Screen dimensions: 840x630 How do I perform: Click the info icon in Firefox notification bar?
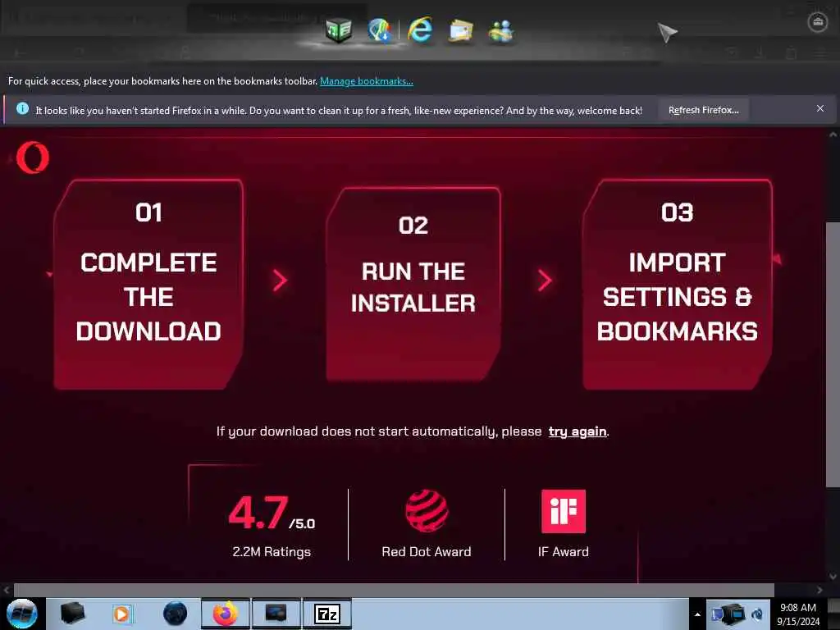22,109
